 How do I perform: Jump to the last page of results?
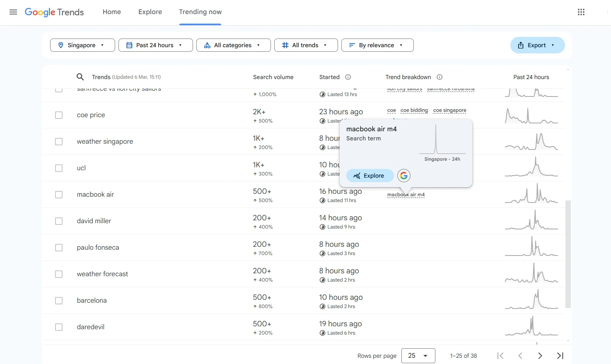coord(560,356)
